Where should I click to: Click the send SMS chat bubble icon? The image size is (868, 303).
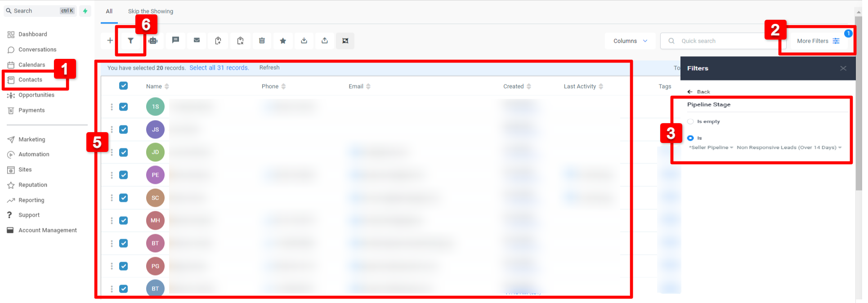coord(175,40)
